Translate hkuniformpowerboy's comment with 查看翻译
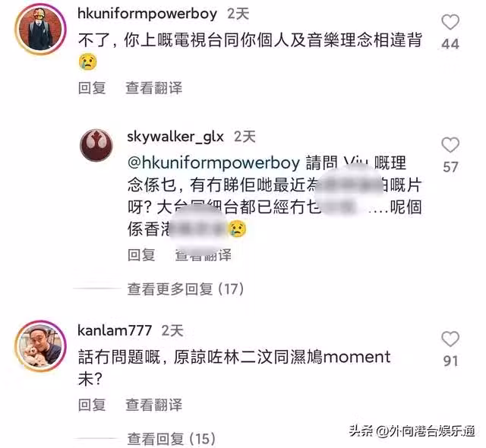This screenshot has width=486, height=448. 153,88
